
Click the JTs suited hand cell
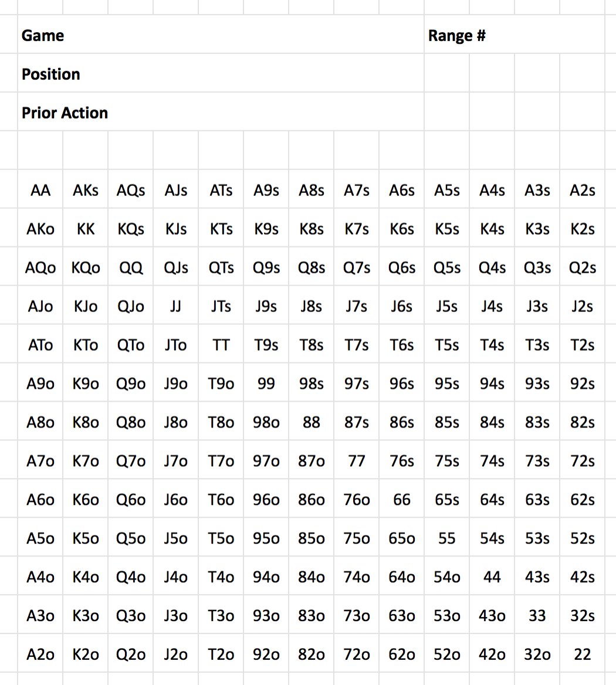tap(221, 307)
